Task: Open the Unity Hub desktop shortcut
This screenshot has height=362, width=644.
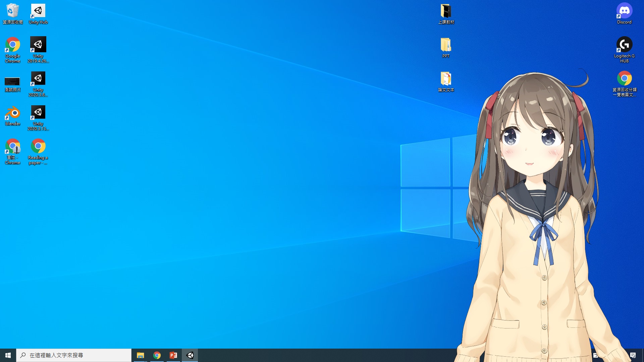Action: (x=38, y=11)
